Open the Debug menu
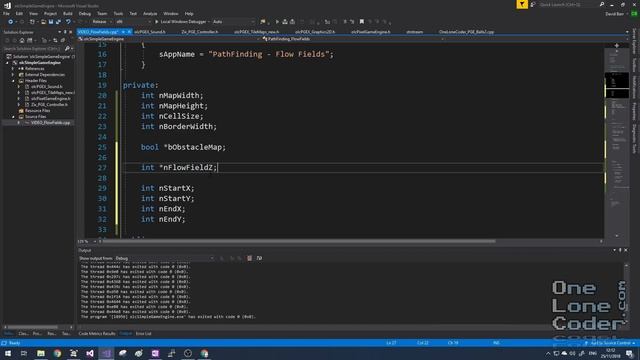 click(84, 13)
